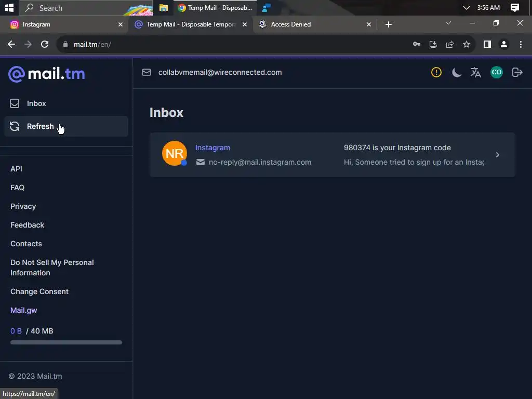Close the Temp Mail tab
The image size is (532, 399).
(244, 24)
